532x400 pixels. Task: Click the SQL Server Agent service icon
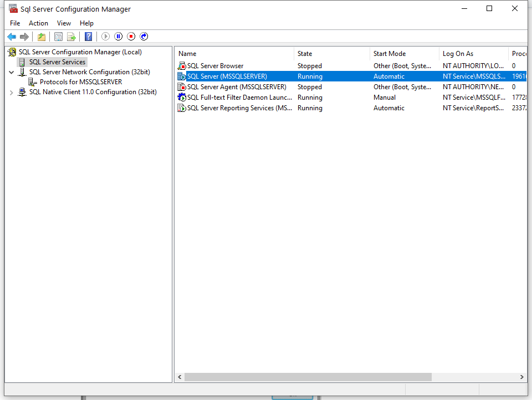[x=182, y=87]
